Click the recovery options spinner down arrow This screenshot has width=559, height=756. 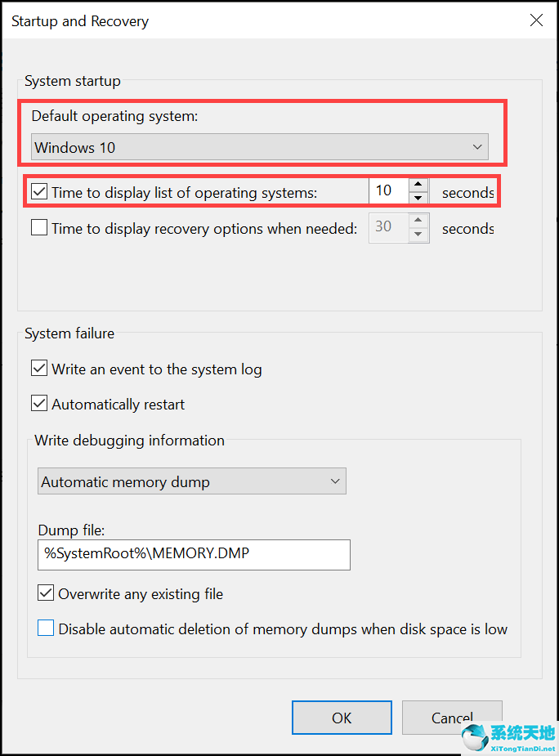[419, 233]
